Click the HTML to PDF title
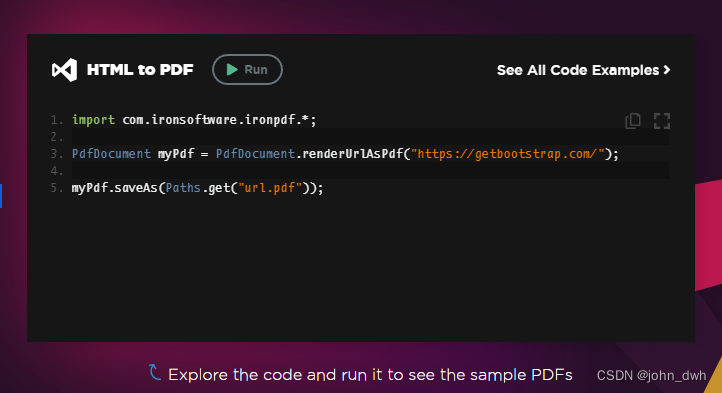Image resolution: width=722 pixels, height=393 pixels. [x=140, y=70]
